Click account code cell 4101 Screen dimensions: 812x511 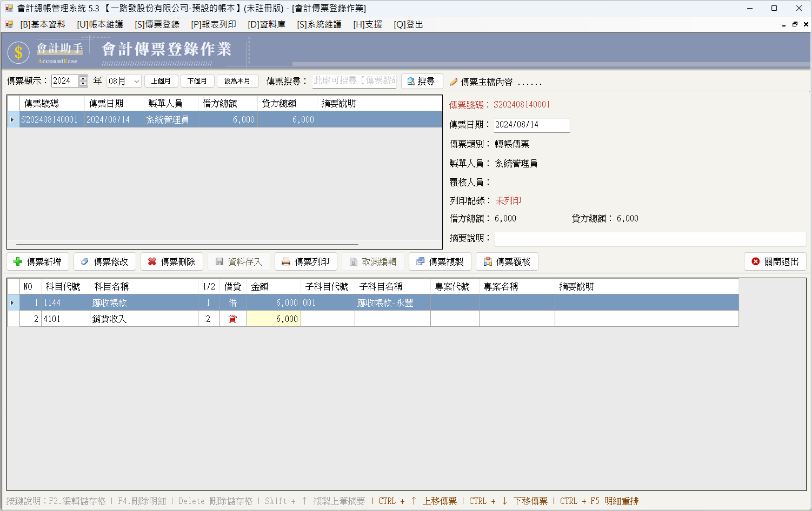point(65,319)
